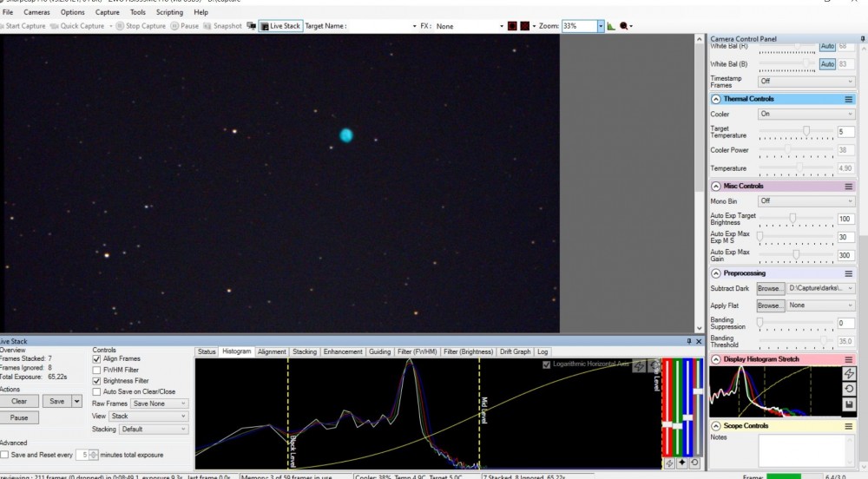
Task: Open the Mono Bin dropdown
Action: click(806, 200)
